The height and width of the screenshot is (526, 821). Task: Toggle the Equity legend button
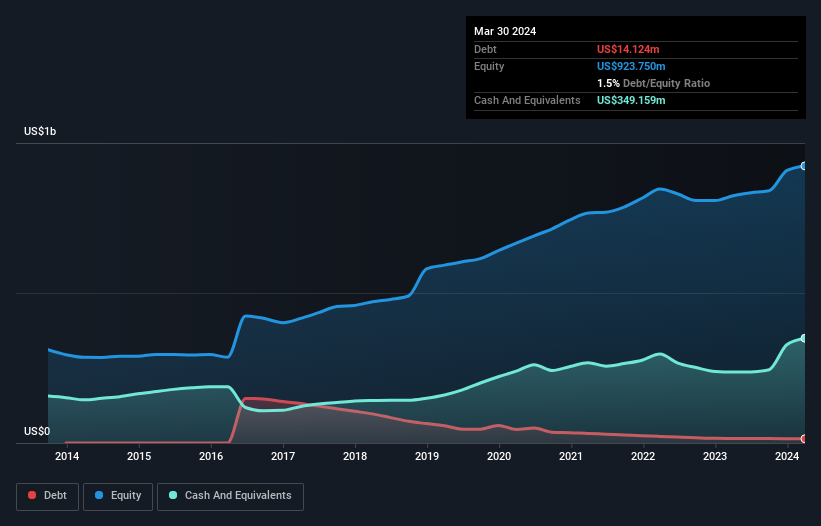click(x=118, y=496)
